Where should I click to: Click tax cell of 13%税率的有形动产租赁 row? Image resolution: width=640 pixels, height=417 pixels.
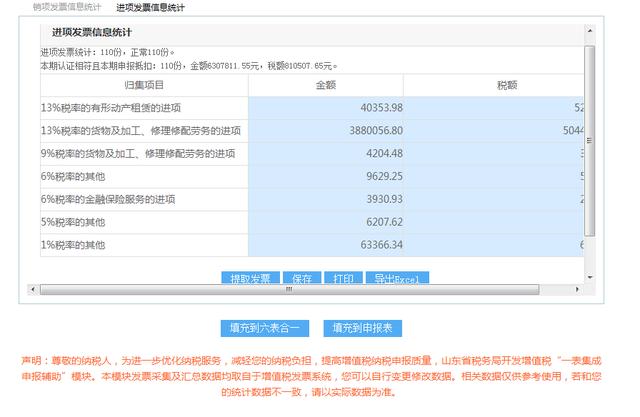pos(494,108)
